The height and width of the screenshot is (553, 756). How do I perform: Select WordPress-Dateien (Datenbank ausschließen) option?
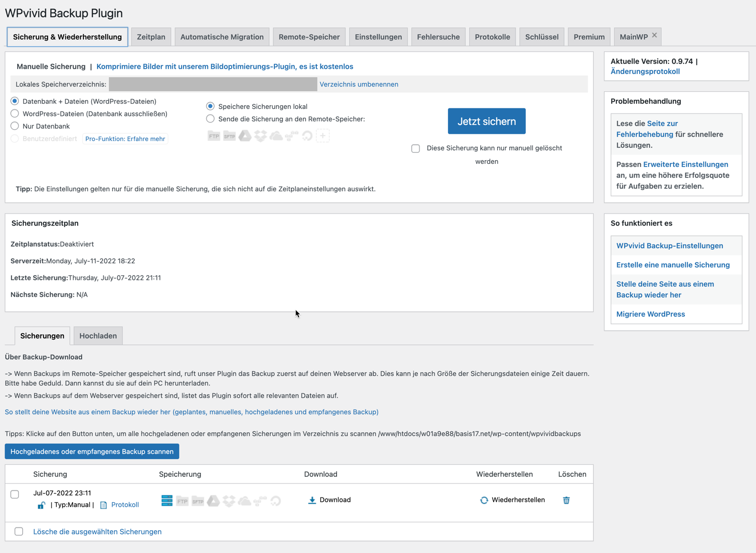[x=15, y=114]
